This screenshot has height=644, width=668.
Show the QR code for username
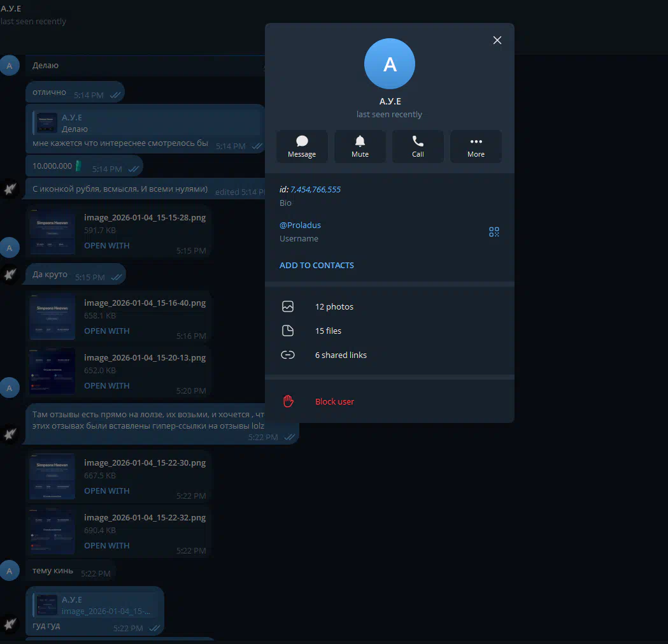pos(494,232)
